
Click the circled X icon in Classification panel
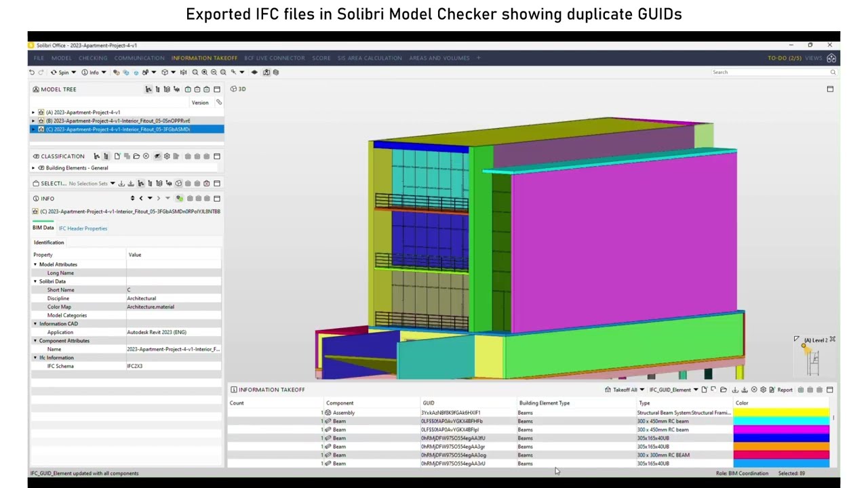click(x=146, y=157)
